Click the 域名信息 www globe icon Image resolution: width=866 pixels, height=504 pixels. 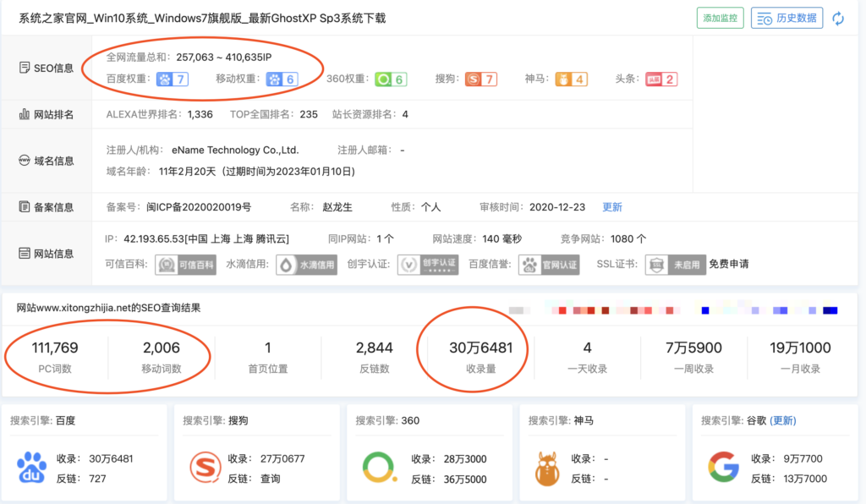coord(25,161)
